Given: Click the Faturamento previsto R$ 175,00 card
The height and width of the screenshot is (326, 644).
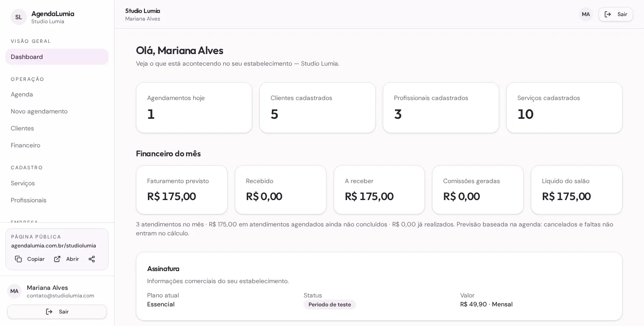Looking at the screenshot, I should (182, 190).
